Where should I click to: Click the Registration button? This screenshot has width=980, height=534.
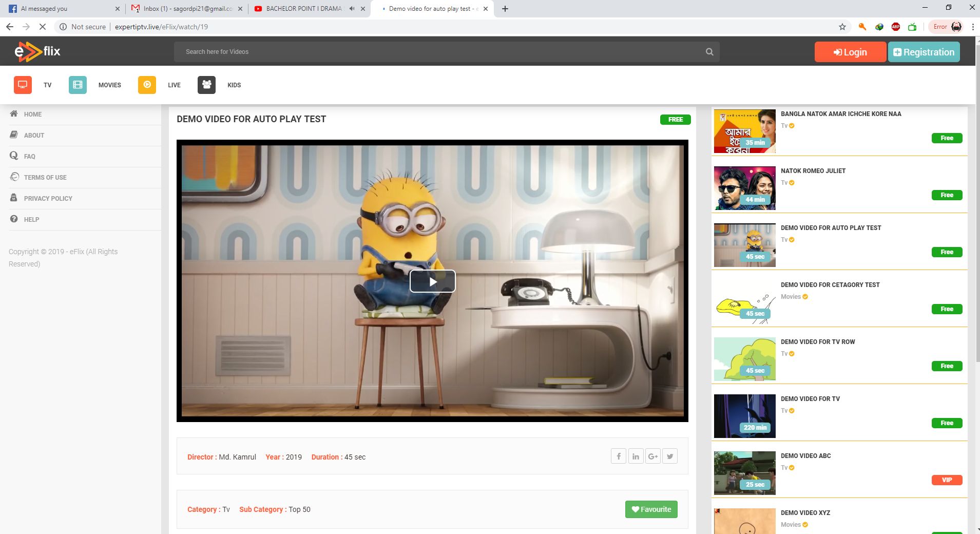pos(924,52)
